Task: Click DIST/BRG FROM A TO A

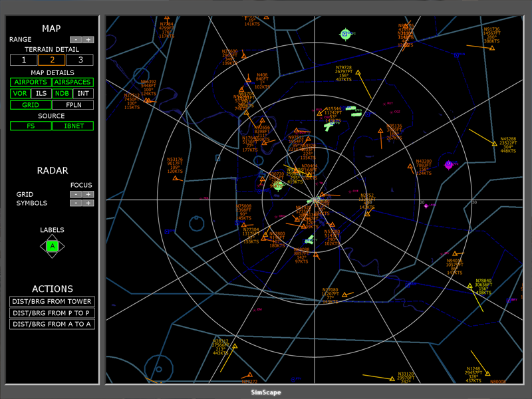Action: 52,324
